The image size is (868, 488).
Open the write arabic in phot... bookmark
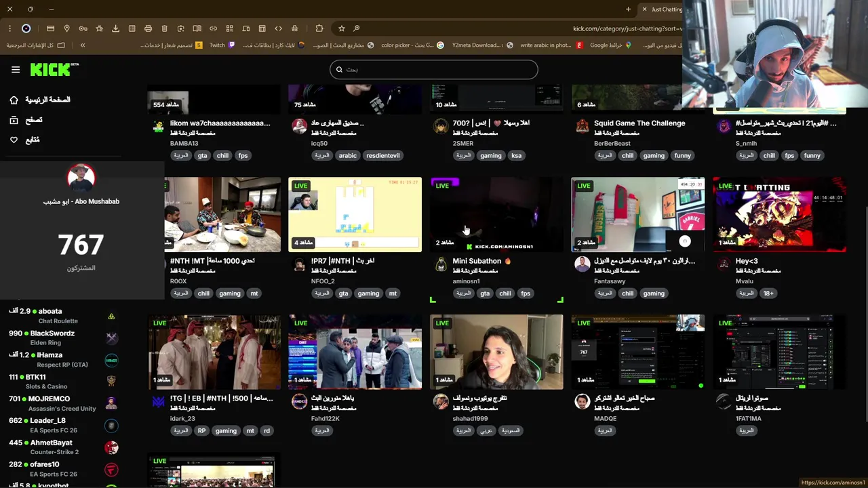(x=551, y=45)
